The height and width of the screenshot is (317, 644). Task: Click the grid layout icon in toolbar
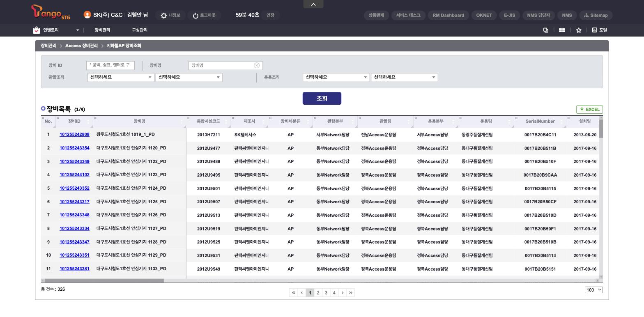click(562, 30)
